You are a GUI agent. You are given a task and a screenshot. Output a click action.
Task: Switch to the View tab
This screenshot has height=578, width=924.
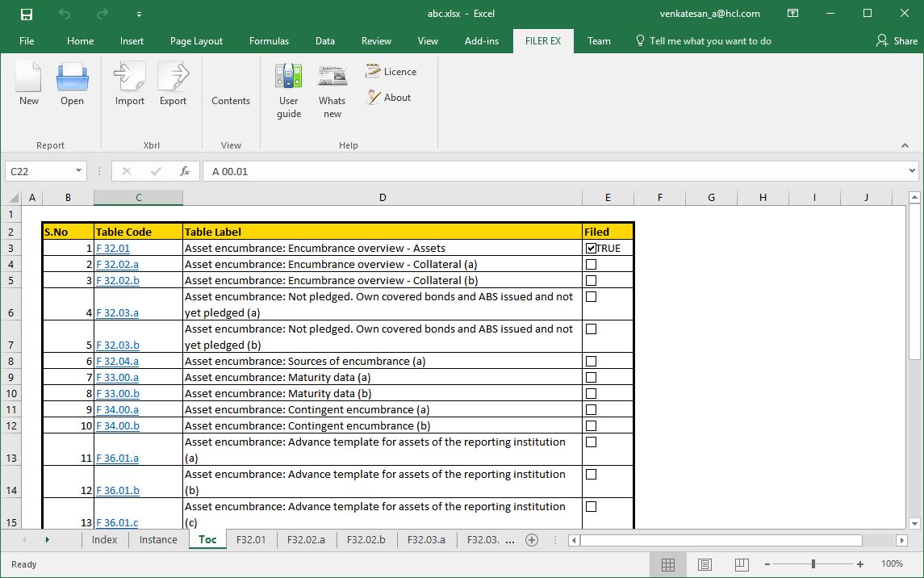coord(428,40)
